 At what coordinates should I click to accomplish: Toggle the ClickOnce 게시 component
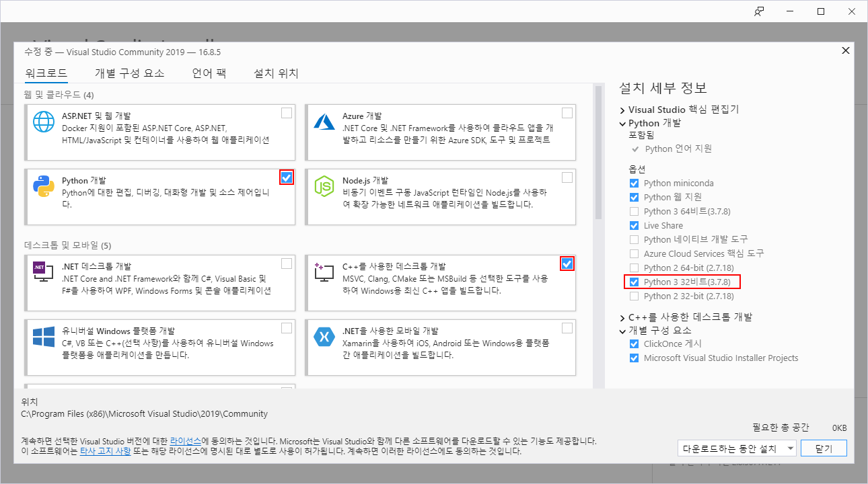coord(634,344)
